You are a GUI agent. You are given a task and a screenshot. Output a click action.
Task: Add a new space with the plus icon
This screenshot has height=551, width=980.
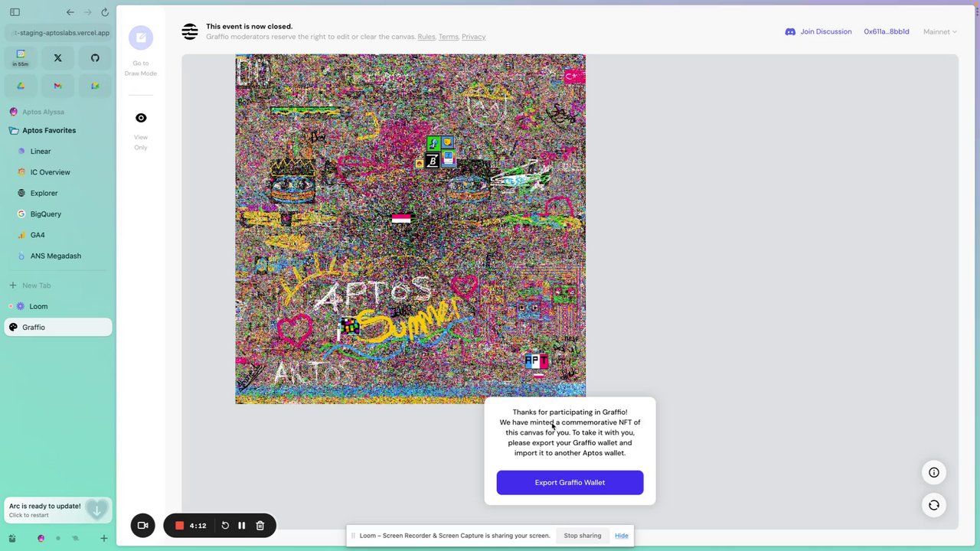[104, 538]
